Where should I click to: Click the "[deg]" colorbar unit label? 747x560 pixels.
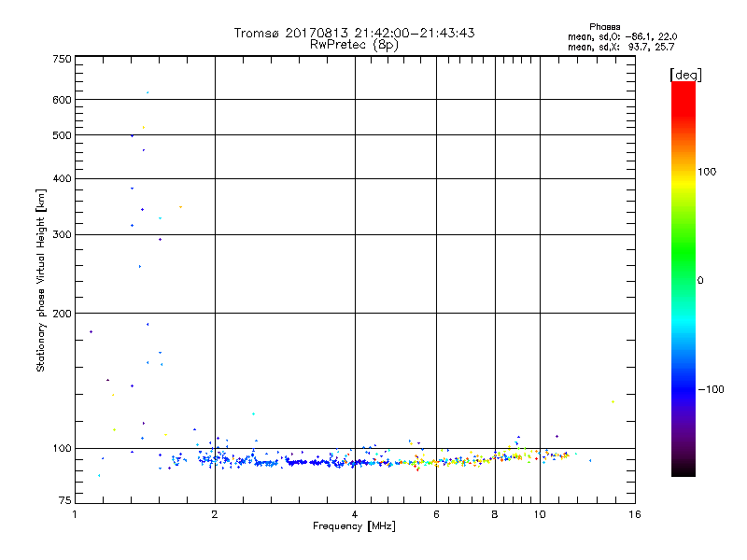click(685, 75)
